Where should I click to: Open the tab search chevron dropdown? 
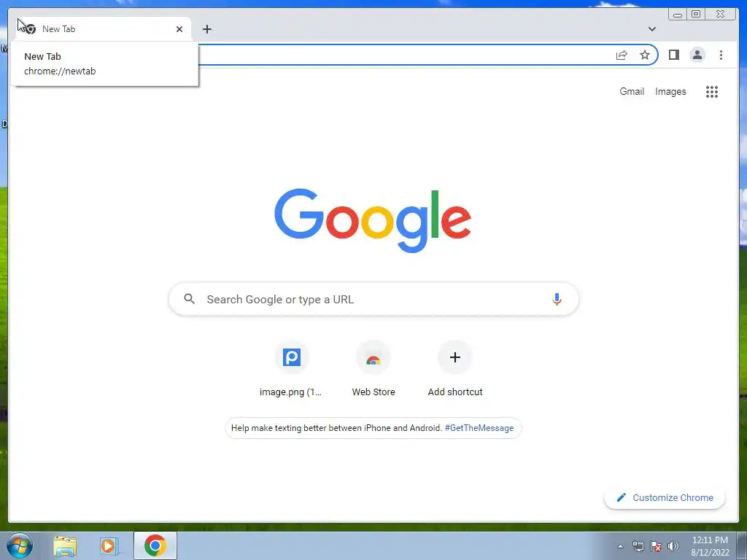651,29
